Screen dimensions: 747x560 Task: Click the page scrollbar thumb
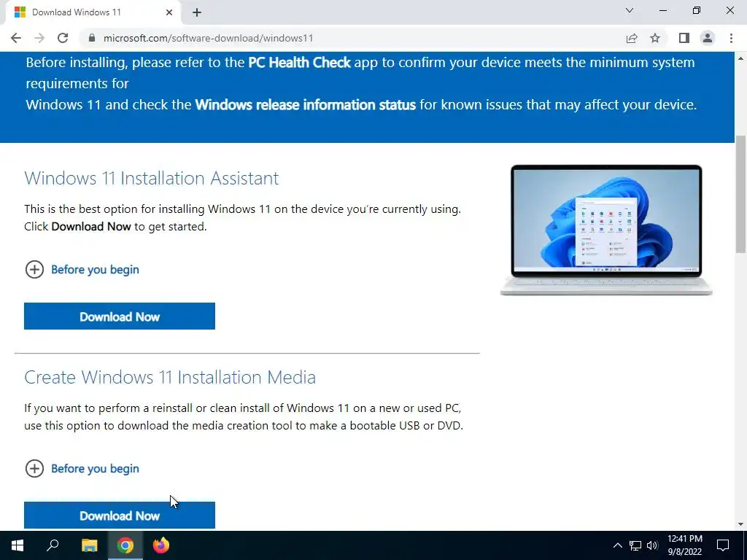point(741,194)
